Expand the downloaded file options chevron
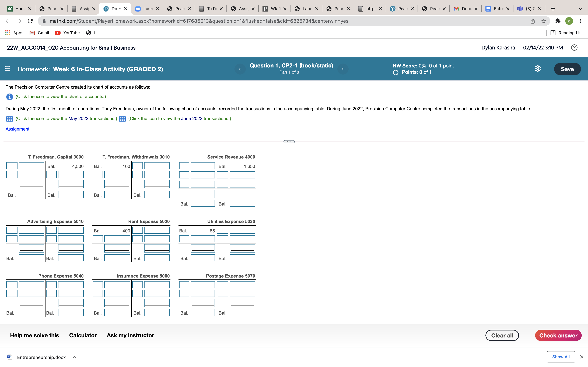This screenshot has width=588, height=367. coord(75,357)
